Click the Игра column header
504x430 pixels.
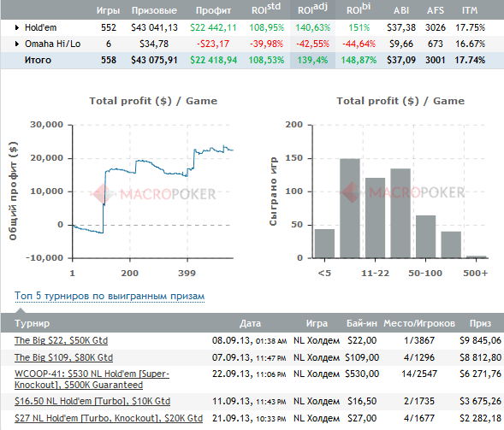317,323
